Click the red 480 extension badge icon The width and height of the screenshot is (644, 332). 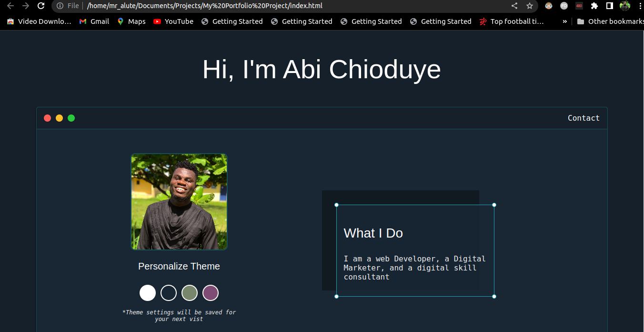coord(579,7)
